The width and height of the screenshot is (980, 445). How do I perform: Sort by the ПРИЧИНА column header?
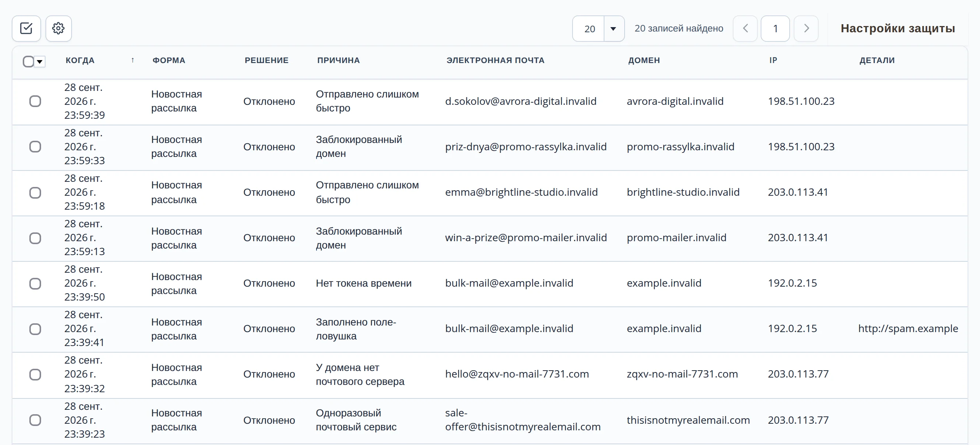[339, 60]
